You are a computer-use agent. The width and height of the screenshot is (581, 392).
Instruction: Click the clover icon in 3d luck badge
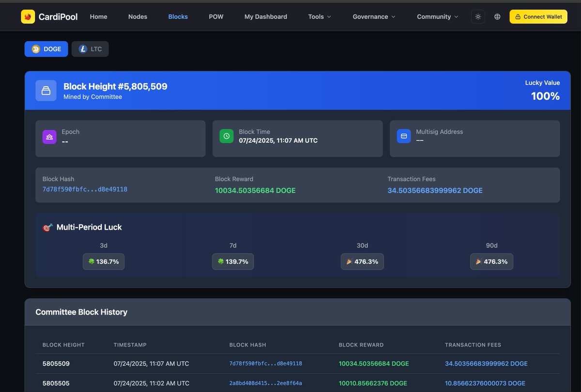91,261
